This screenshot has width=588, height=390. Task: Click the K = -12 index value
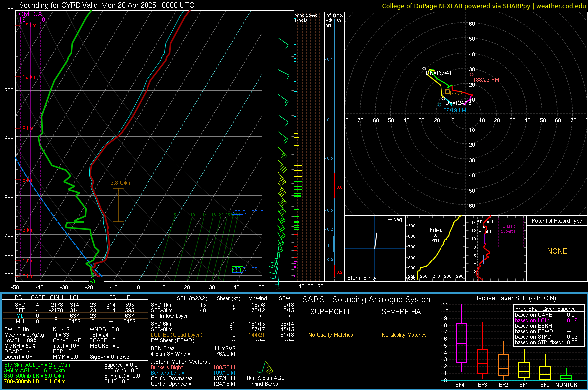(62, 329)
